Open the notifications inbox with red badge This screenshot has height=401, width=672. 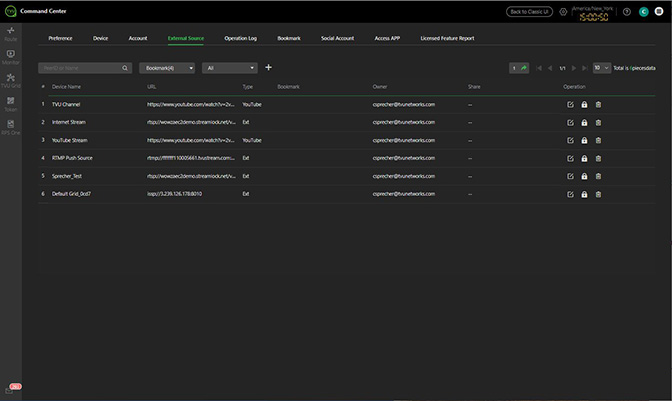(x=12, y=389)
